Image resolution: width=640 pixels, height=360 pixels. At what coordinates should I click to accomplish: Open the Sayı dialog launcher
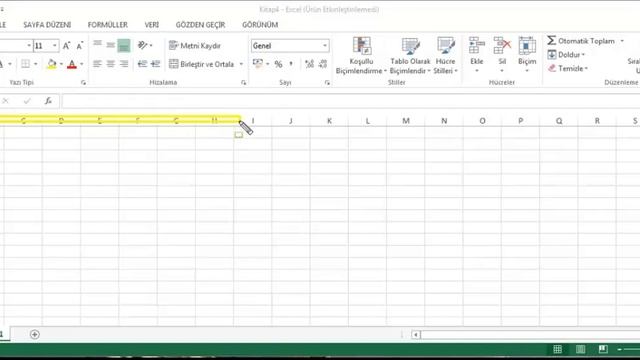pyautogui.click(x=327, y=82)
